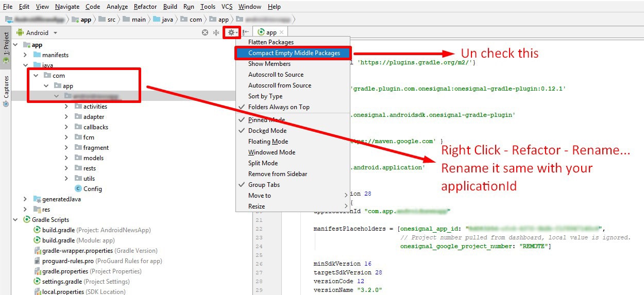Viewport: 644px width, 295px height.
Task: Click the gradle-wrapper.properties file icon
Action: (x=37, y=251)
